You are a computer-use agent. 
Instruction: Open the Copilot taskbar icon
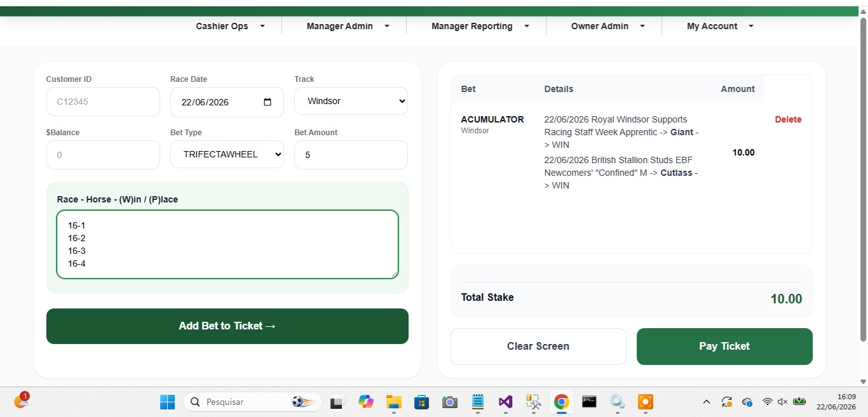(x=366, y=402)
